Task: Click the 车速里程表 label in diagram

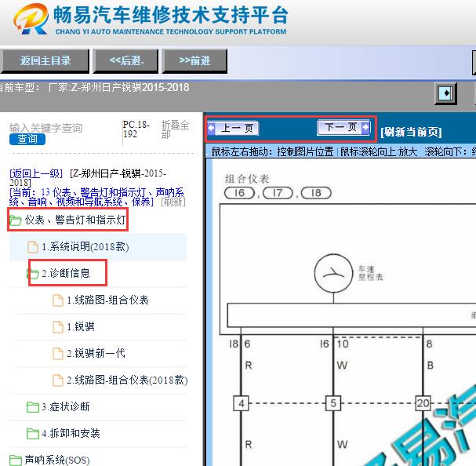Action: pos(370,273)
